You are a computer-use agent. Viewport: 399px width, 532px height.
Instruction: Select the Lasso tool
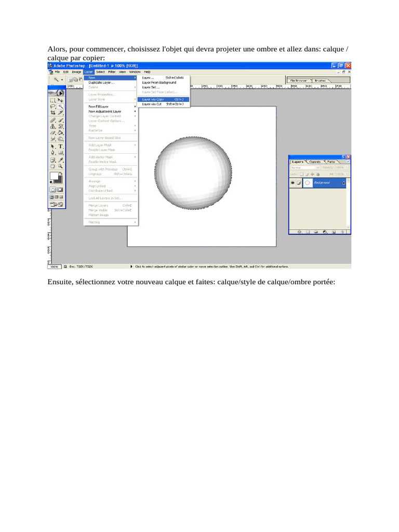52,107
